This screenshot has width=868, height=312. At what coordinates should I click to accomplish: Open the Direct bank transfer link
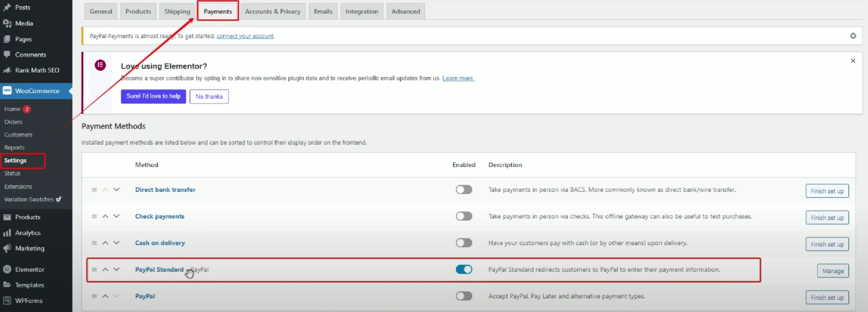pyautogui.click(x=165, y=190)
